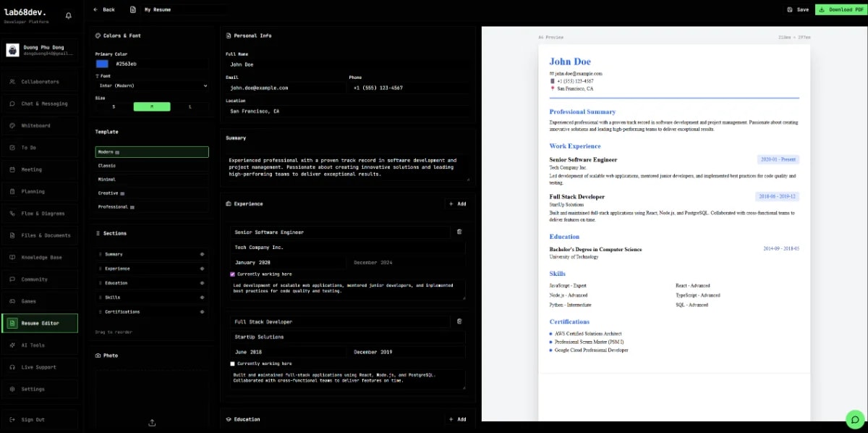The image size is (868, 433).
Task: Click the Full Name input field
Action: point(347,64)
